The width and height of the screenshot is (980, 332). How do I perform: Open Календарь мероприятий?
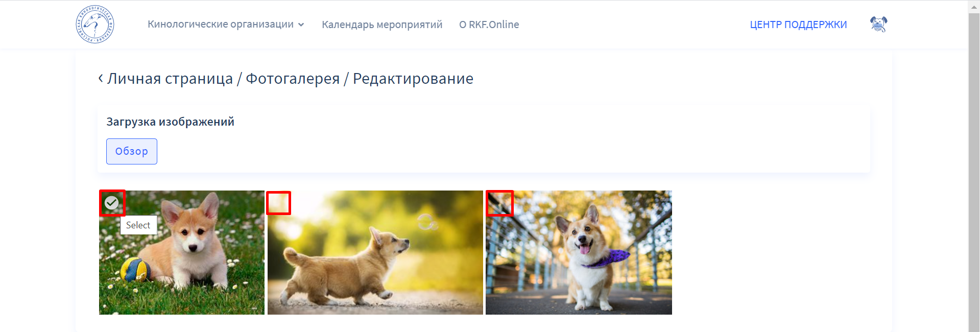coord(382,25)
